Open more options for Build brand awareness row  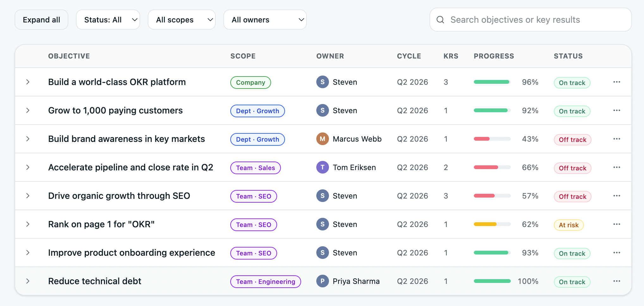tap(616, 139)
